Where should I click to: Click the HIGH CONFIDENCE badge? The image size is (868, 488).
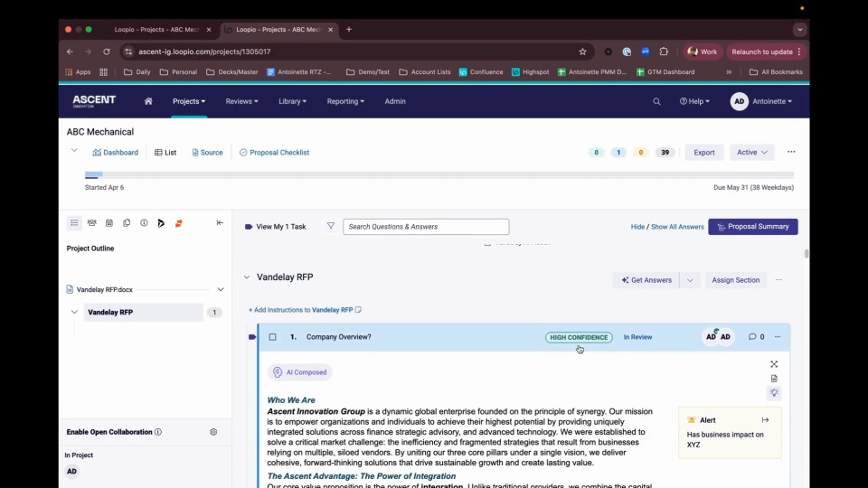pyautogui.click(x=579, y=337)
